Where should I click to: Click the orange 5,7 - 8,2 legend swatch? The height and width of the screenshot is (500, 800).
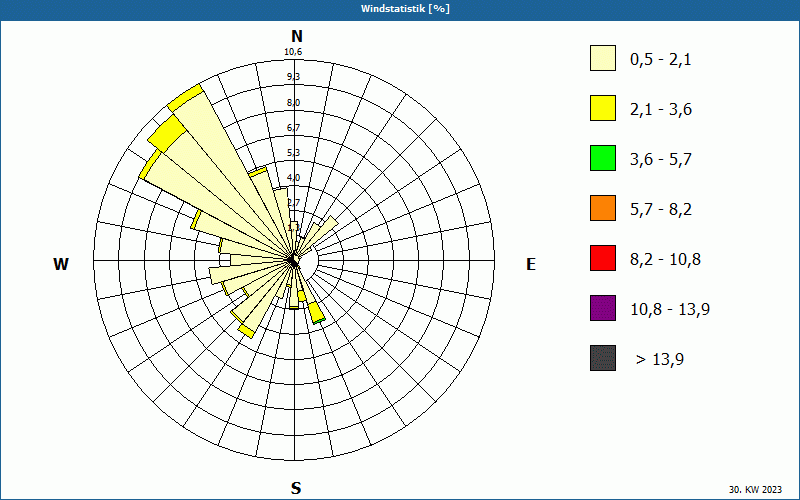[x=603, y=208]
